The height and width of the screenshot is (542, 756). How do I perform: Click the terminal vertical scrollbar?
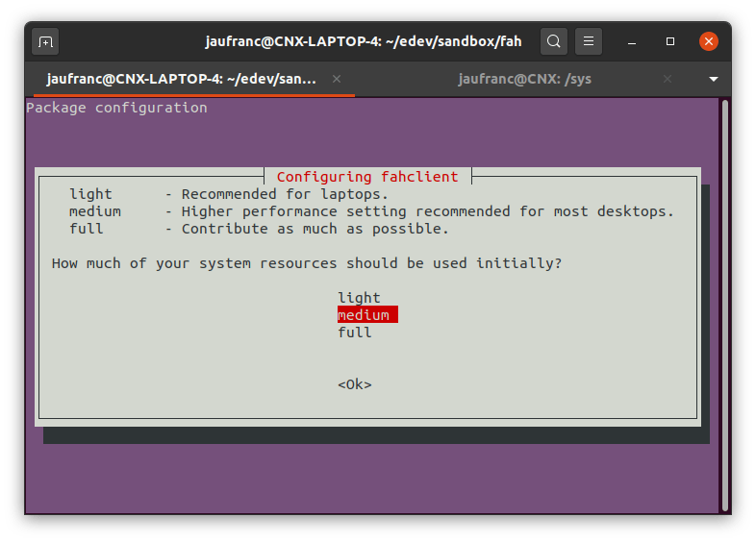tap(724, 306)
